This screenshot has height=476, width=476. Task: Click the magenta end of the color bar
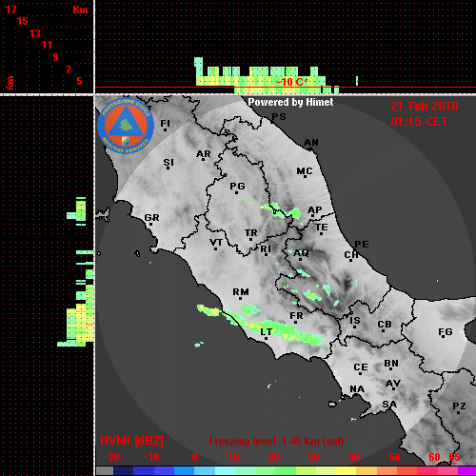click(467, 471)
